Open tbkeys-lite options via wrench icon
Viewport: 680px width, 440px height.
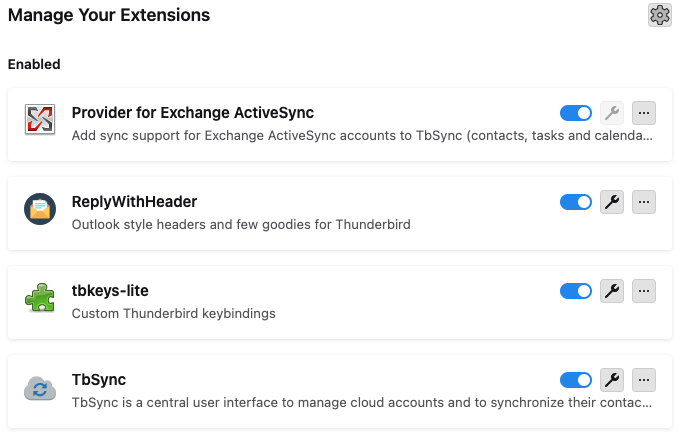pyautogui.click(x=611, y=291)
